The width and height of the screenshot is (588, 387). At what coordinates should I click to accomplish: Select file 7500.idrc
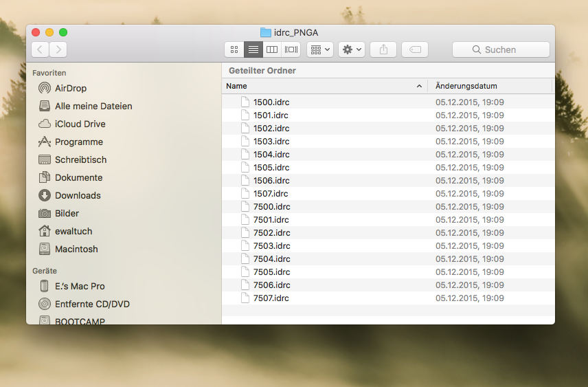point(388,207)
